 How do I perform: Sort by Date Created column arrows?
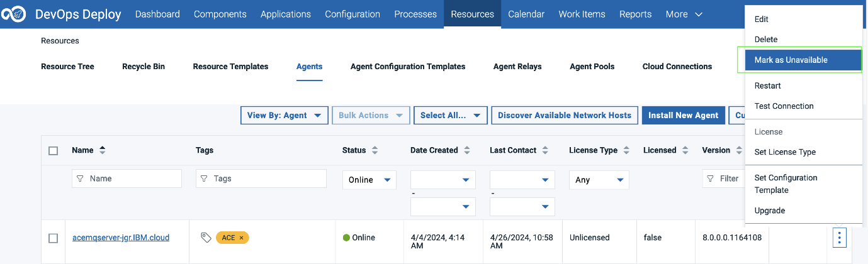tap(467, 150)
